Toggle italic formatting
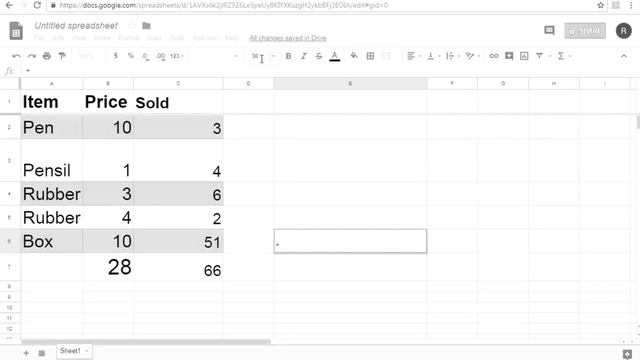The width and height of the screenshot is (640, 360). pyautogui.click(x=303, y=56)
